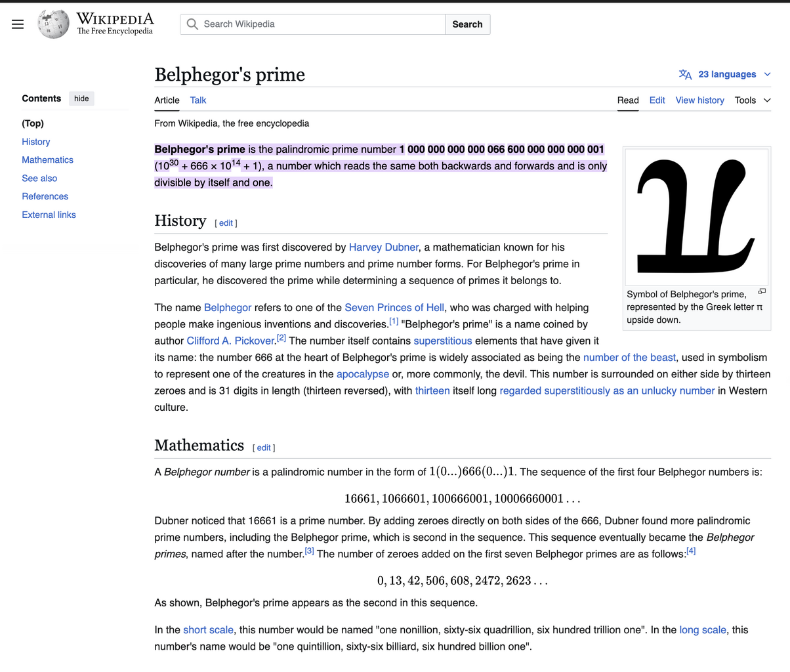Click the magnifying glass search icon

click(x=192, y=24)
